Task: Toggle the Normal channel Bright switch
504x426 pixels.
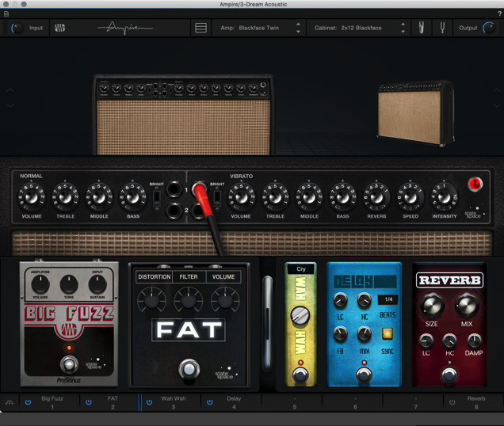Action: (157, 198)
